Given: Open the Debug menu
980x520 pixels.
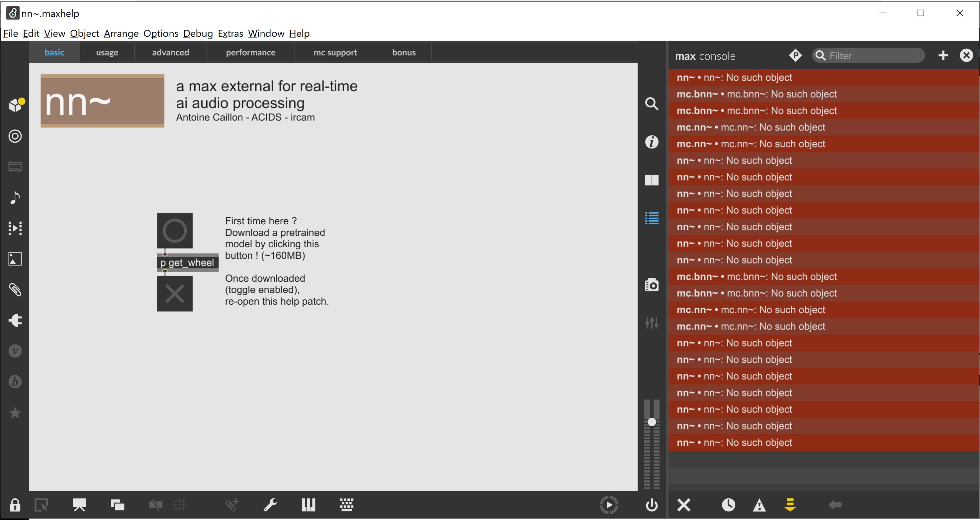Looking at the screenshot, I should (198, 34).
